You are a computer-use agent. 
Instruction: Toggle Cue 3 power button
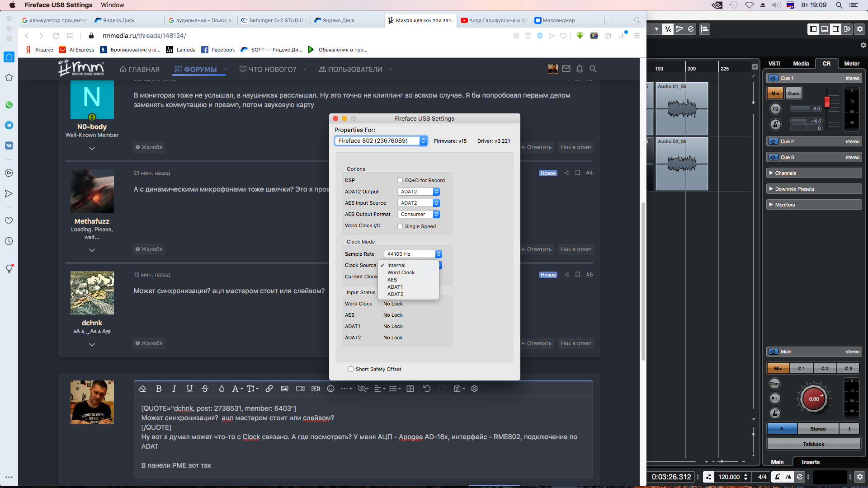point(773,157)
